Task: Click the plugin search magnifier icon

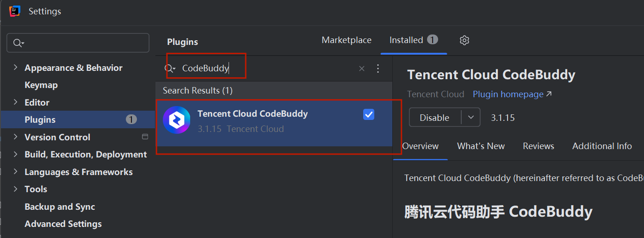Action: click(169, 69)
